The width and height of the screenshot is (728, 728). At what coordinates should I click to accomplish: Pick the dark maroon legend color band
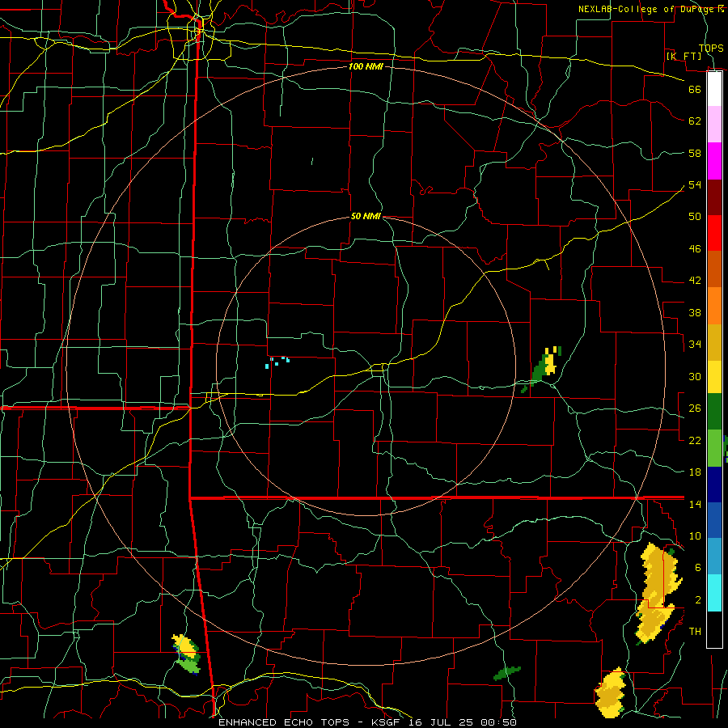714,197
